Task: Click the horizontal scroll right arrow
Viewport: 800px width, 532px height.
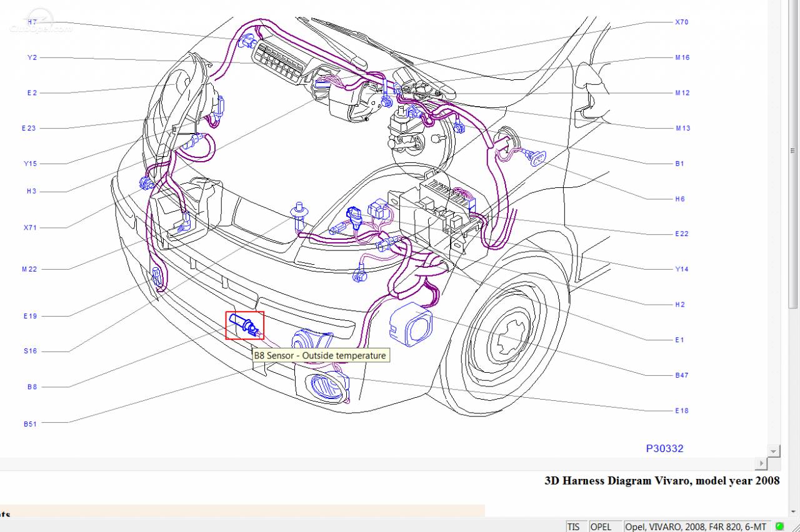Action: coord(761,463)
